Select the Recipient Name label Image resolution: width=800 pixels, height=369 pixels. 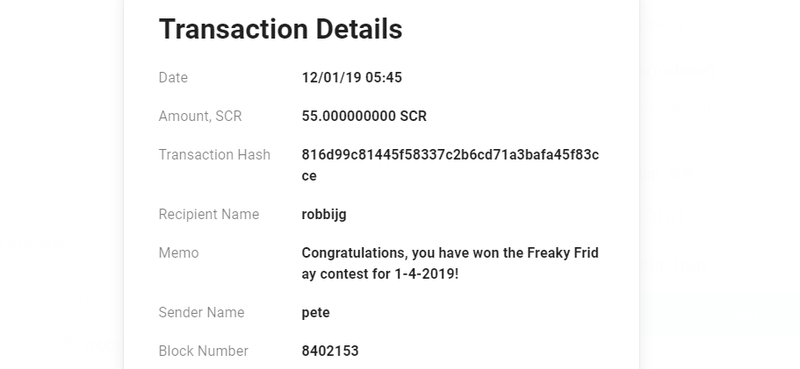209,214
